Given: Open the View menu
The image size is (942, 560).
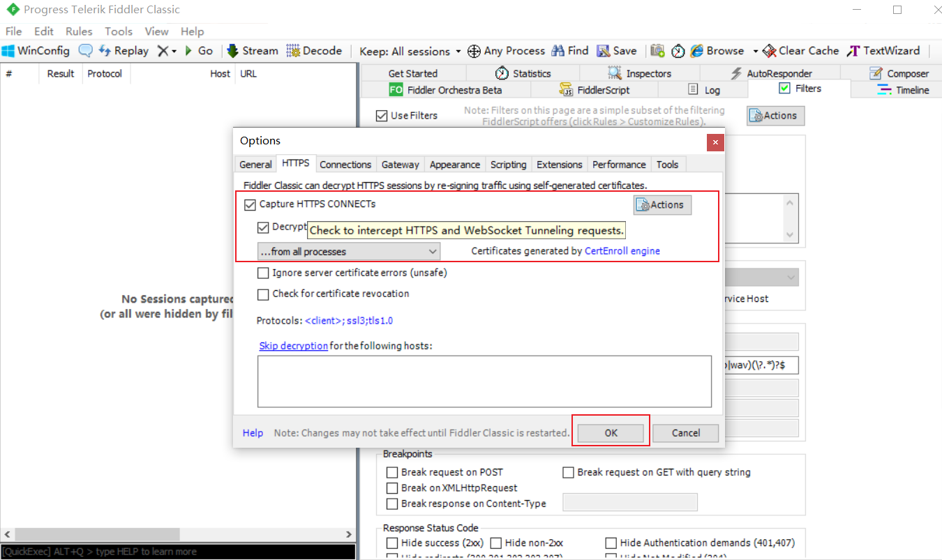Looking at the screenshot, I should pos(156,31).
